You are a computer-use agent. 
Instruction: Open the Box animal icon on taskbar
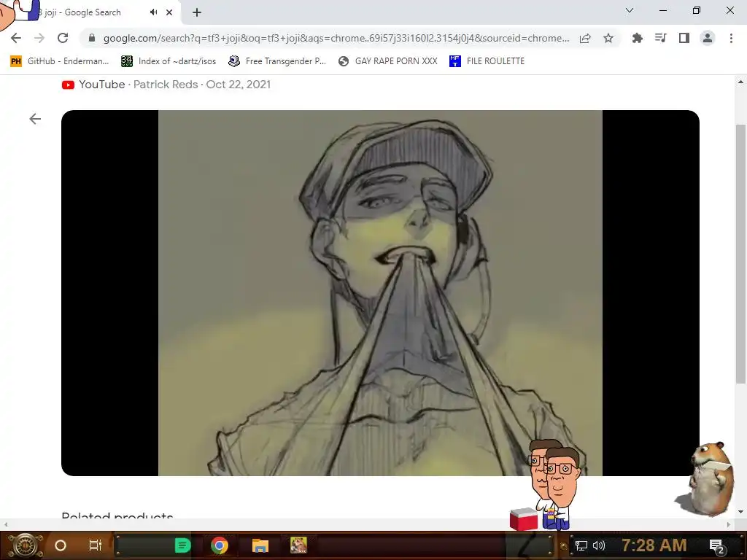298,545
